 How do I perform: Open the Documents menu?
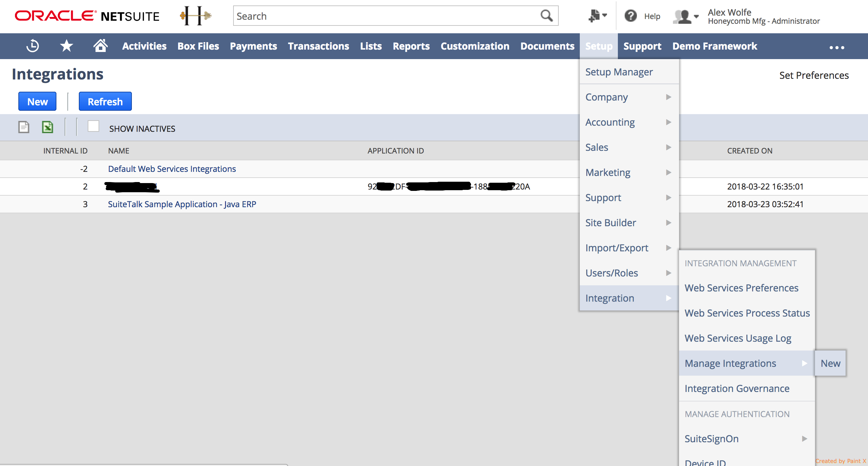547,46
